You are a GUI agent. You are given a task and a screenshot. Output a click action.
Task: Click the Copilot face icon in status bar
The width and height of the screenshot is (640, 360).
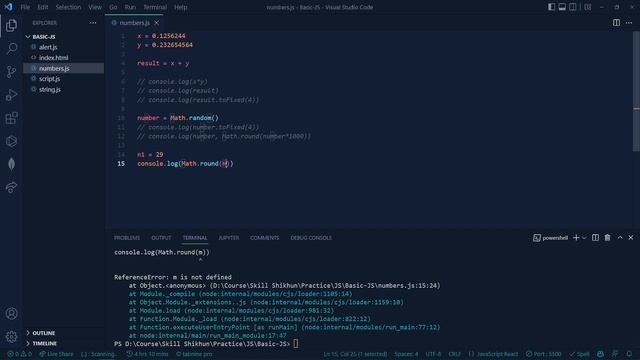point(600,354)
